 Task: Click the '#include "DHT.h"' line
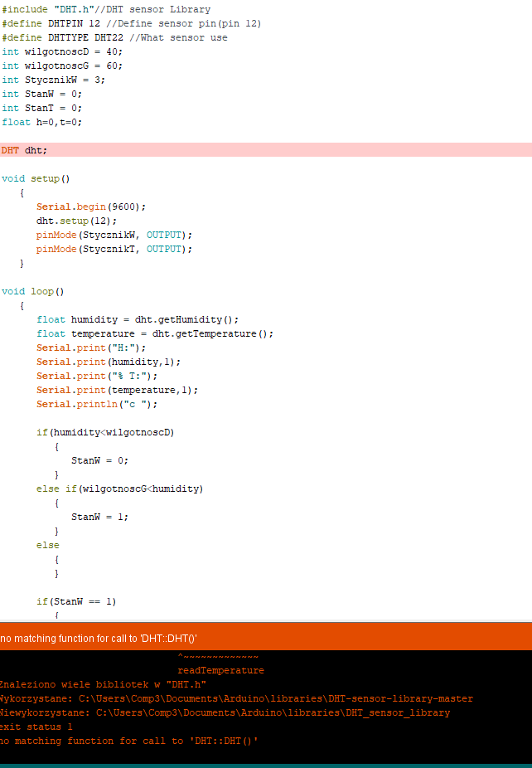point(106,9)
